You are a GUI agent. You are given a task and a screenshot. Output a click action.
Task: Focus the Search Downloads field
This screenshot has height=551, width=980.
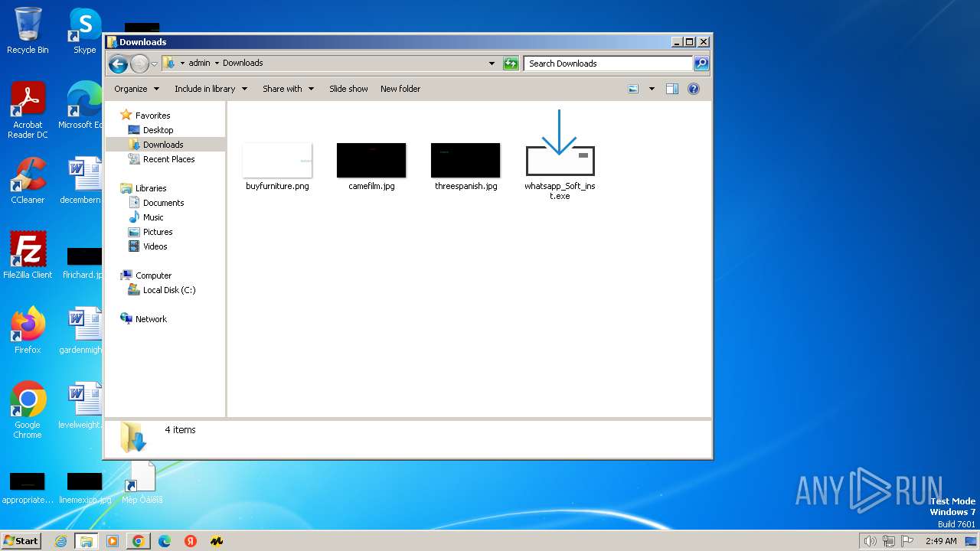click(609, 64)
